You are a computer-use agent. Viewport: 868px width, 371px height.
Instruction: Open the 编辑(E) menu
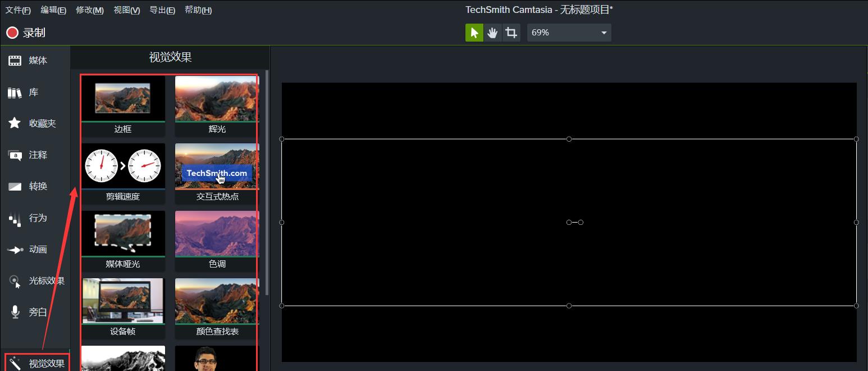(53, 10)
